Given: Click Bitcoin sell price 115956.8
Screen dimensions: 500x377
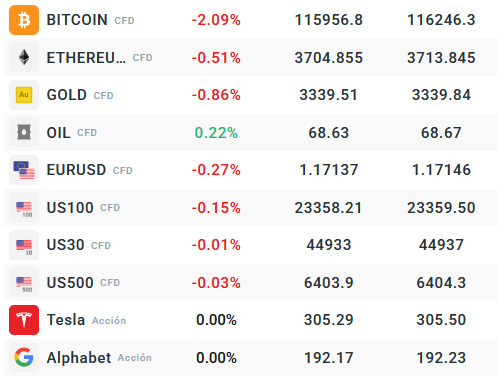Looking at the screenshot, I should click(x=329, y=20).
